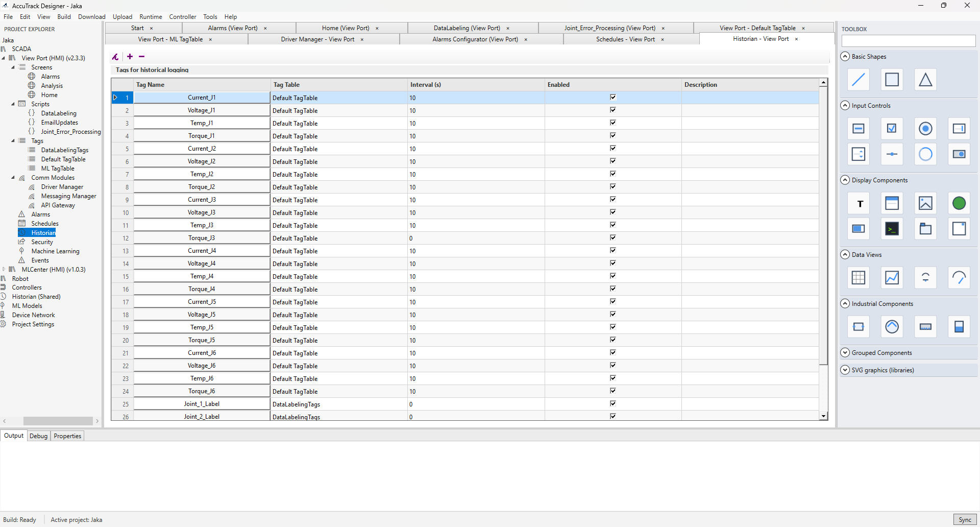This screenshot has height=527, width=980.
Task: Expand the SVG graphics (libraries) section
Action: point(845,370)
